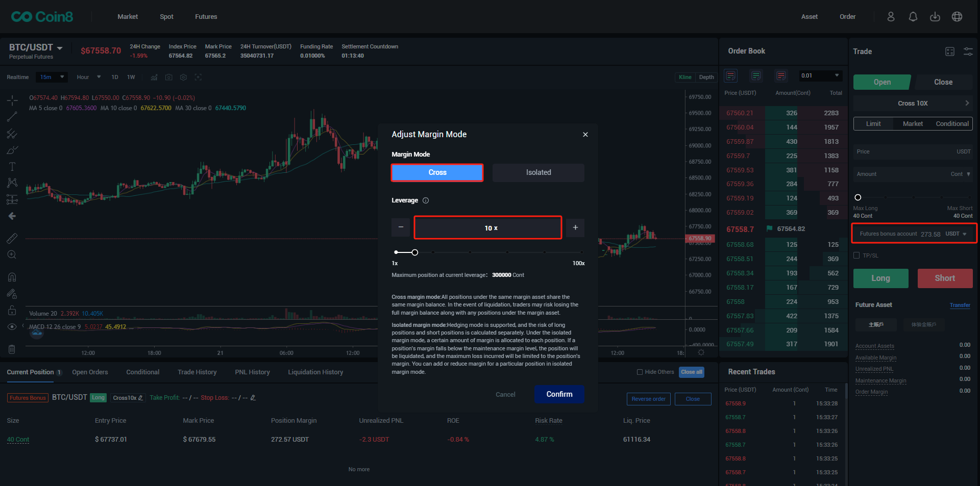Select Isolated margin mode
Viewport: 980px width, 486px height.
(538, 172)
